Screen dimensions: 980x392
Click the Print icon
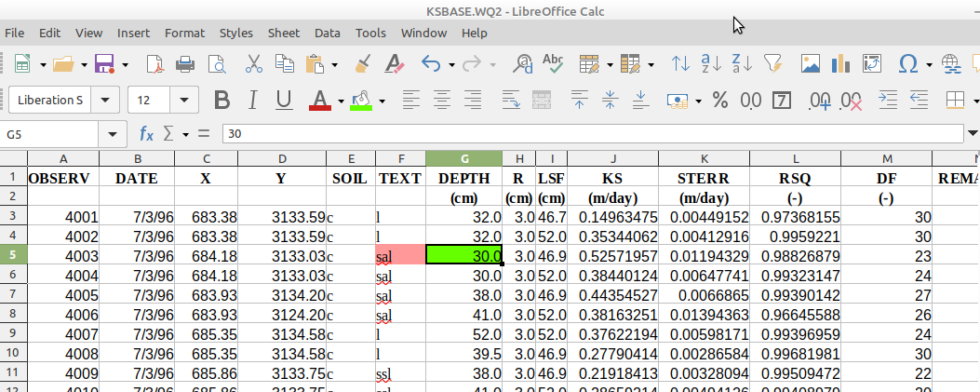click(x=185, y=63)
